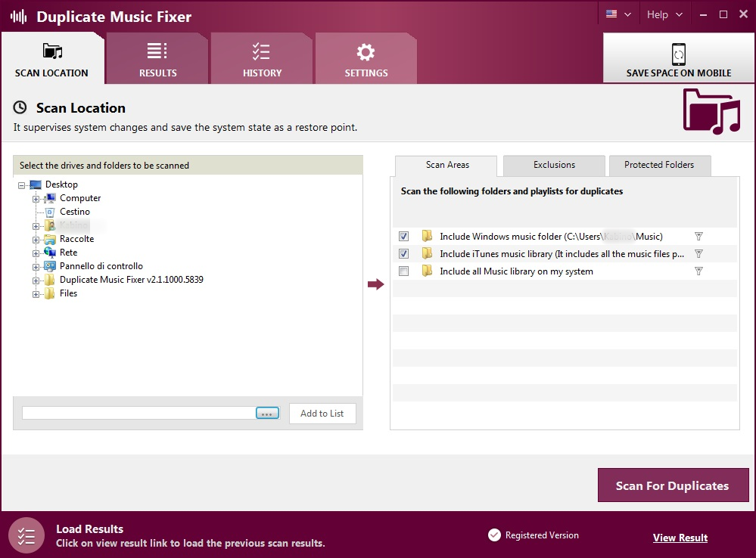Viewport: 756px width, 558px height.
Task: Open the Help menu
Action: (664, 14)
